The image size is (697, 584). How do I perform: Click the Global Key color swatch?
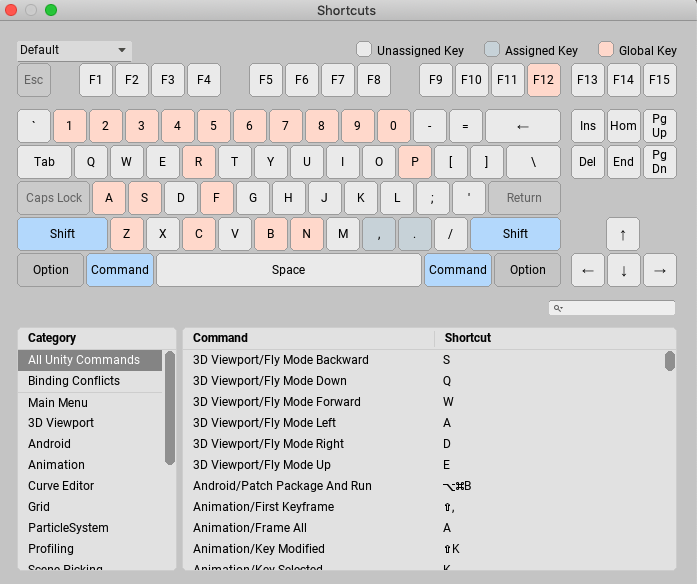point(606,49)
